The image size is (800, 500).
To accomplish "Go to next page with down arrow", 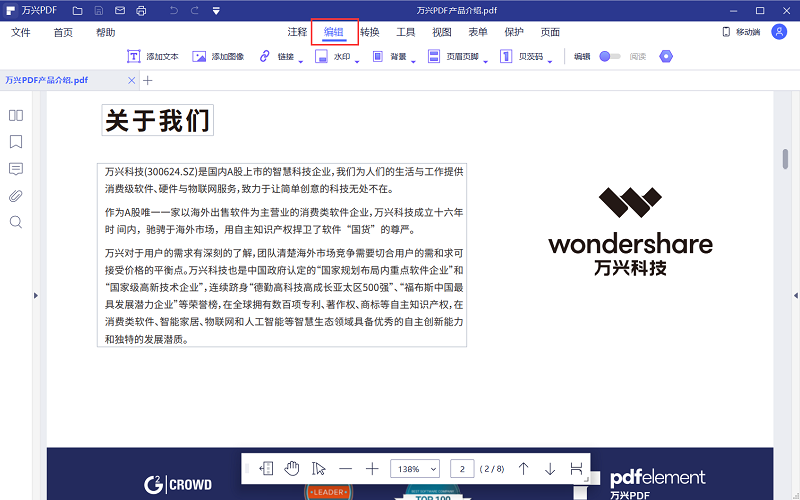I will pyautogui.click(x=550, y=468).
